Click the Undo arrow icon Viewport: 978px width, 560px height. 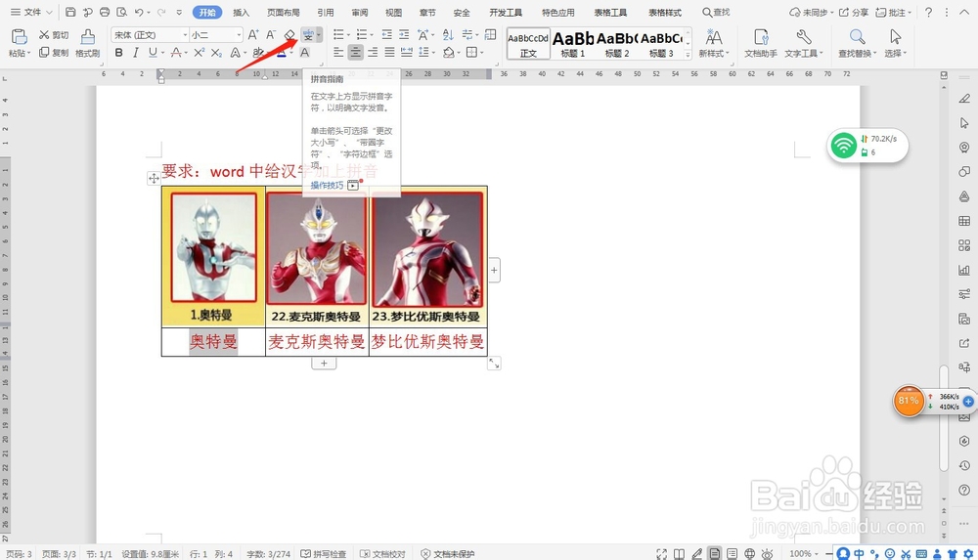139,12
